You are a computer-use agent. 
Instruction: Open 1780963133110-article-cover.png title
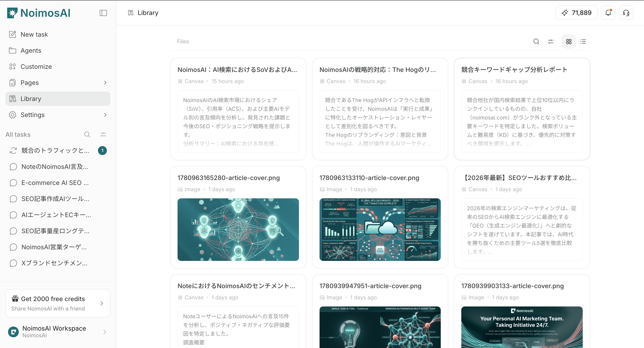click(369, 178)
